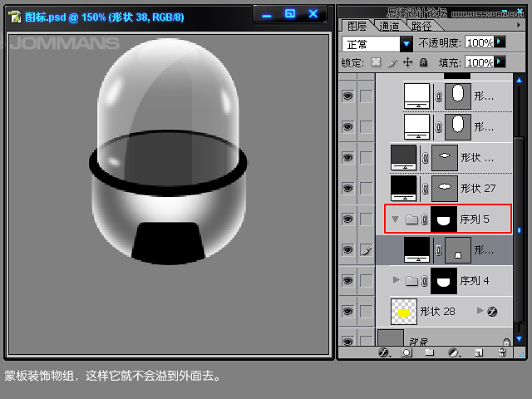Toggle link box beside 形状 28 layer

coord(367,312)
